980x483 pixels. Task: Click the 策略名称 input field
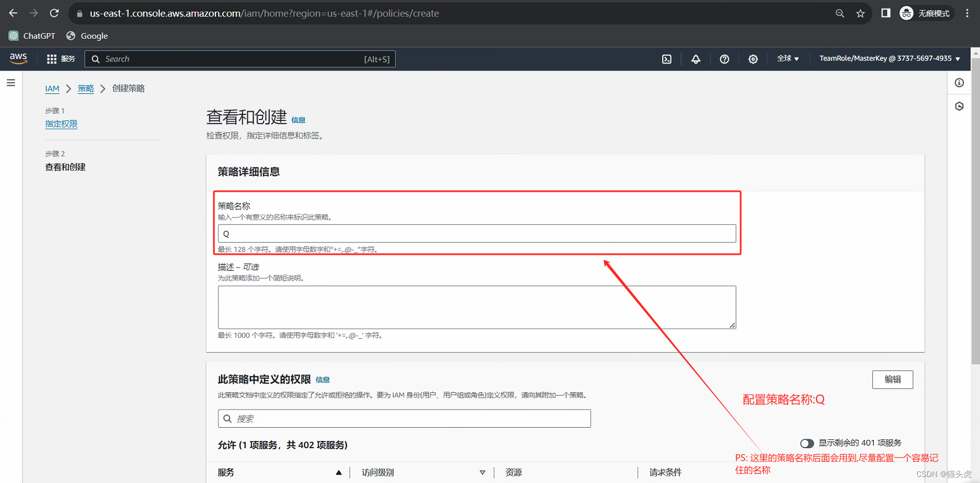click(477, 234)
